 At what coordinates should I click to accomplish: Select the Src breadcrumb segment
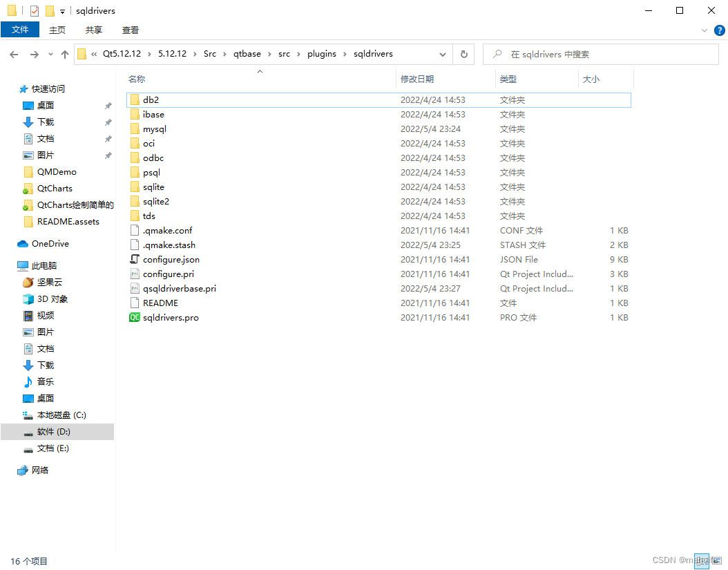click(x=210, y=54)
